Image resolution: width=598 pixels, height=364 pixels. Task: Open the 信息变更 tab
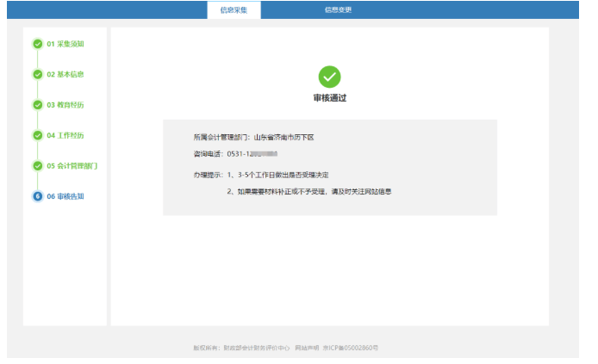coord(338,10)
